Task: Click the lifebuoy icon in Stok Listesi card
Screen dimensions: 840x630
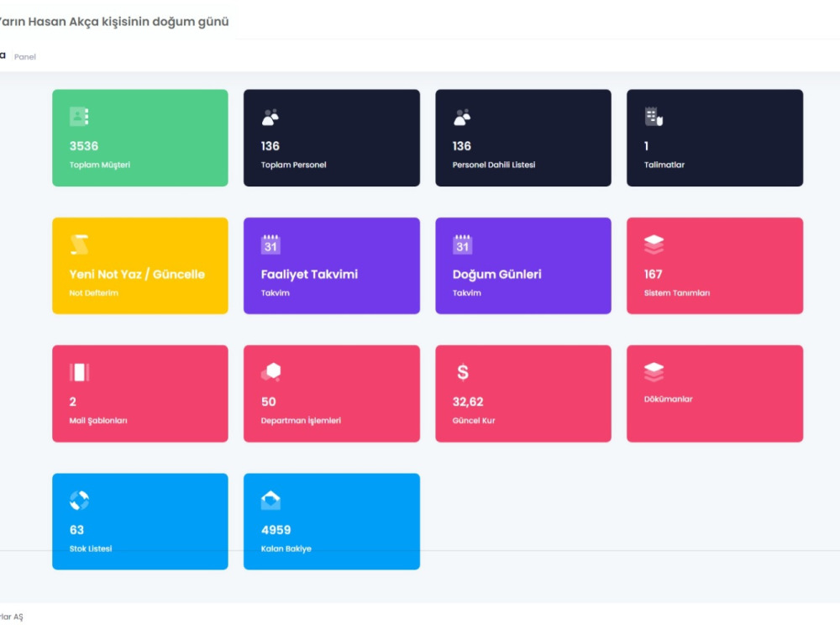Action: [79, 500]
